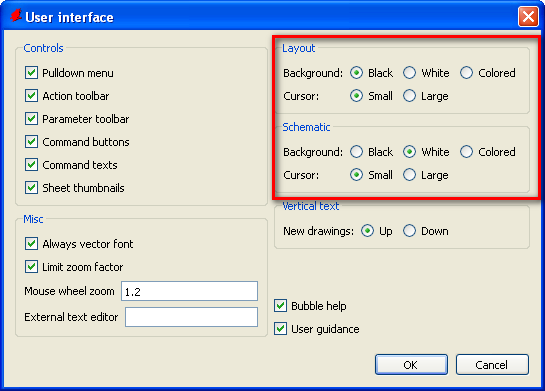Click the Mouse wheel zoom input field
This screenshot has height=391, width=545.
click(x=189, y=291)
